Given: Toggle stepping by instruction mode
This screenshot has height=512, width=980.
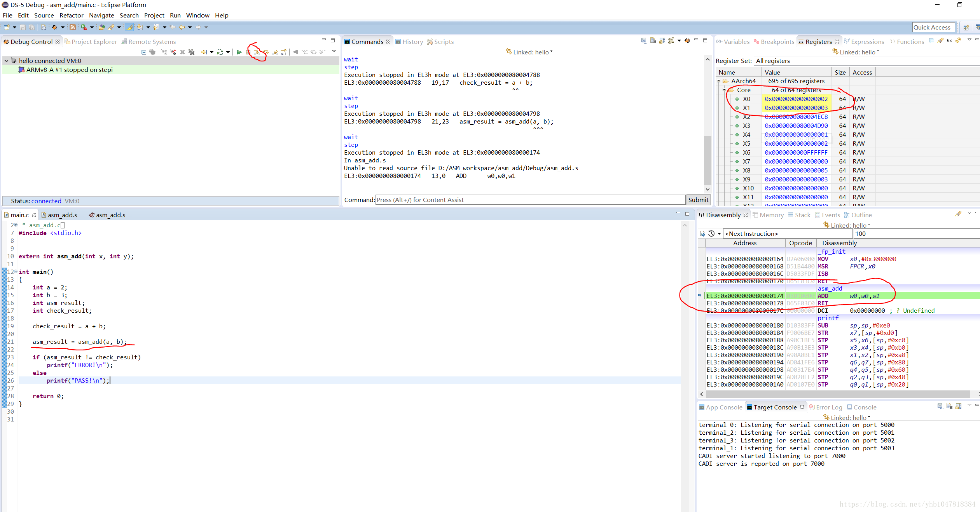Looking at the screenshot, I should point(284,52).
